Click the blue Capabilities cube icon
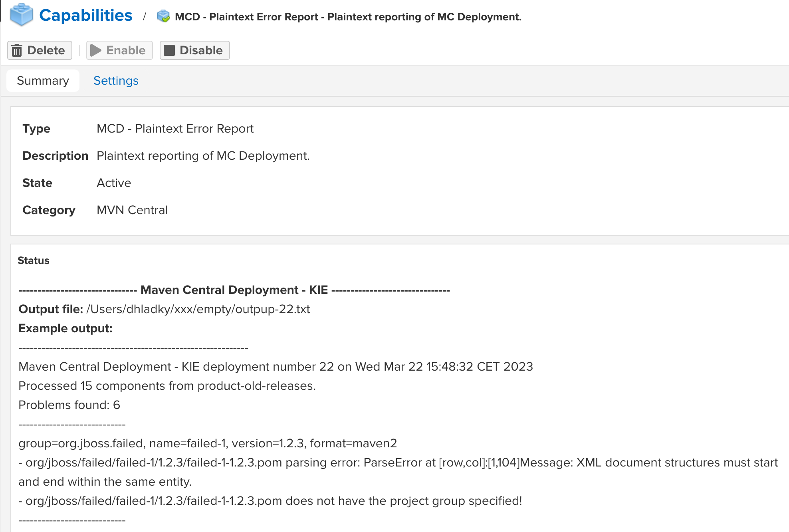This screenshot has width=789, height=532. [21, 15]
